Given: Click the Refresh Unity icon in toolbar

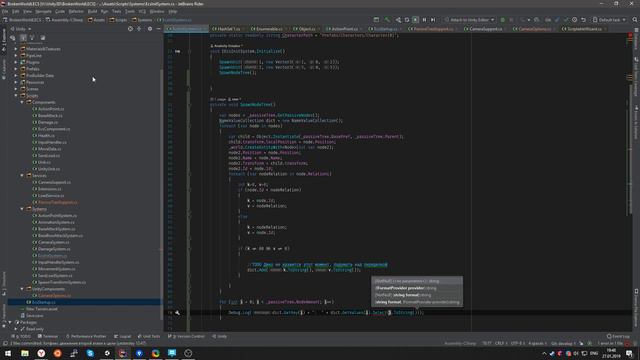Looking at the screenshot, I should click(x=407, y=20).
